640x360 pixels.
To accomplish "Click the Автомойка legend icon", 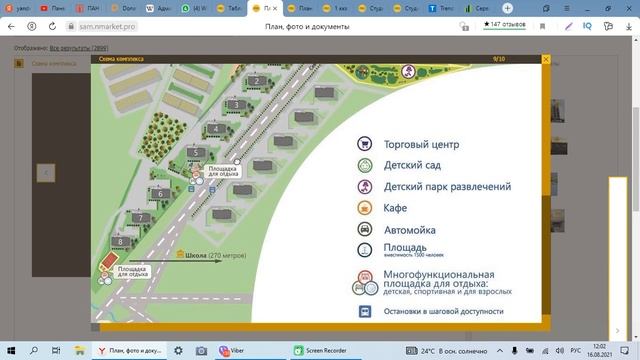I will pyautogui.click(x=364, y=229).
